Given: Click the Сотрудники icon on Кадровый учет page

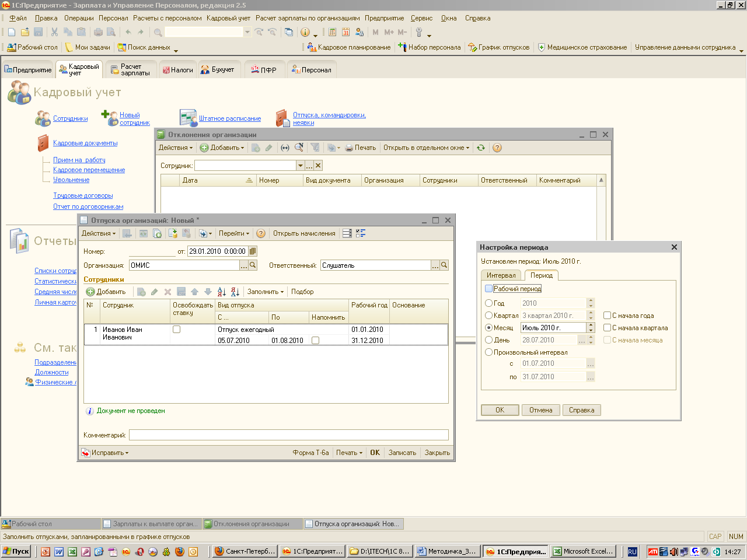Looking at the screenshot, I should (x=43, y=118).
